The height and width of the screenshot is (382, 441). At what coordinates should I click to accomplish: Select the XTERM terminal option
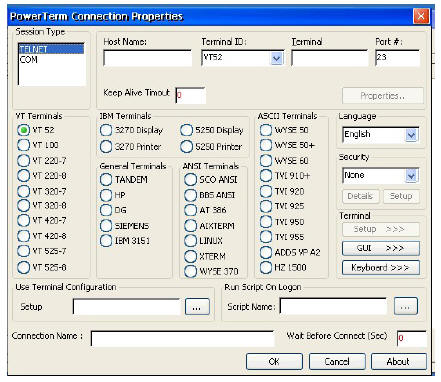[x=190, y=256]
